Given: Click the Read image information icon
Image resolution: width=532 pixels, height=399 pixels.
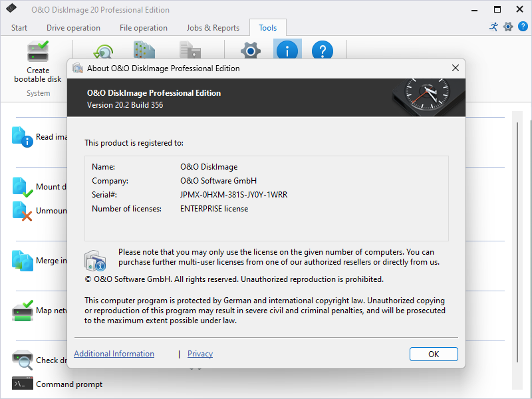Looking at the screenshot, I should [x=23, y=137].
